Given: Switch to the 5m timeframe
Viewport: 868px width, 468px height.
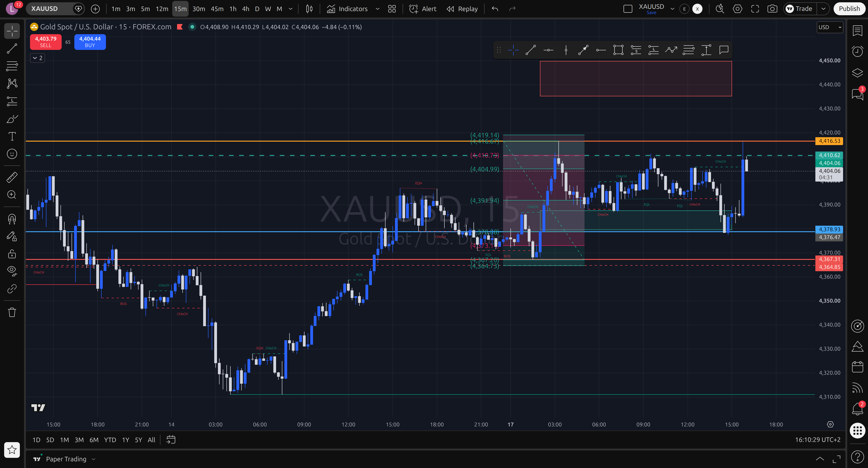Looking at the screenshot, I should point(145,9).
